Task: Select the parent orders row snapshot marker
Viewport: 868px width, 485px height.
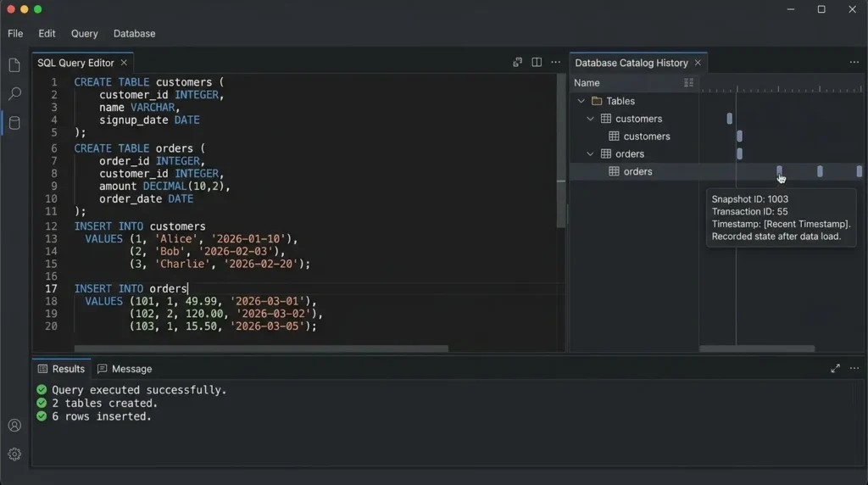Action: point(739,154)
